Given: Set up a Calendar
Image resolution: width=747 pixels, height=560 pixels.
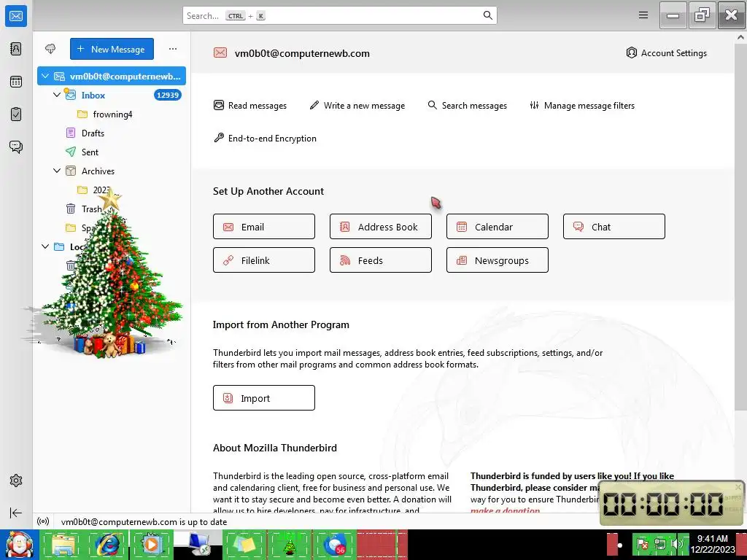Looking at the screenshot, I should [x=498, y=226].
